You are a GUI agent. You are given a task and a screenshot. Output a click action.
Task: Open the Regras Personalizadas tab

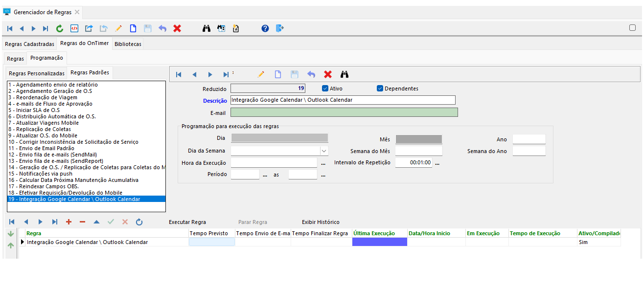tap(37, 73)
